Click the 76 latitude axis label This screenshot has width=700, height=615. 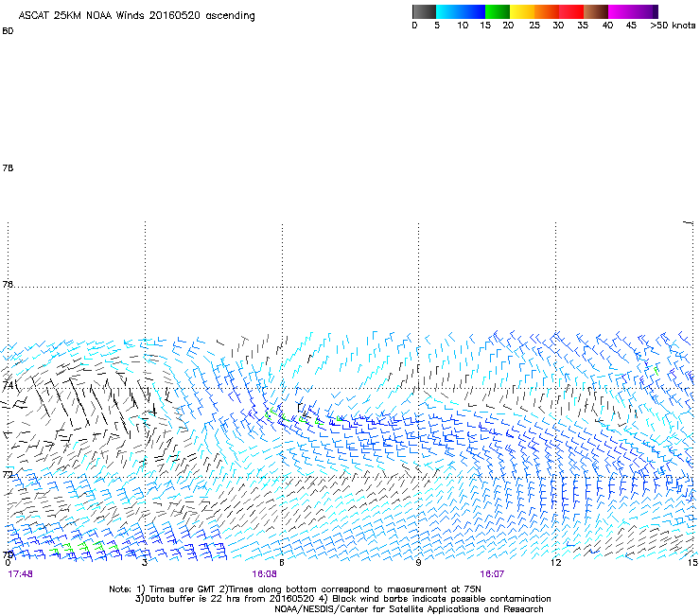(8, 284)
